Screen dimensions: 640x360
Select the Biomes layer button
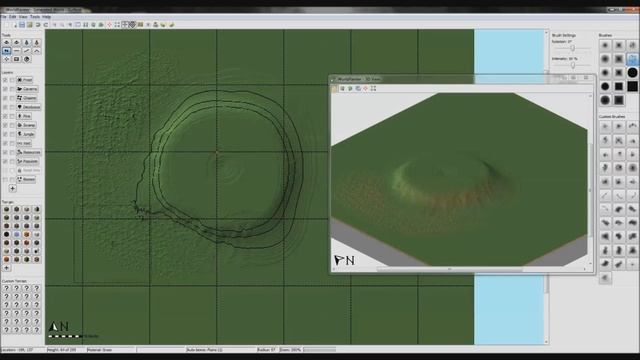(26, 179)
